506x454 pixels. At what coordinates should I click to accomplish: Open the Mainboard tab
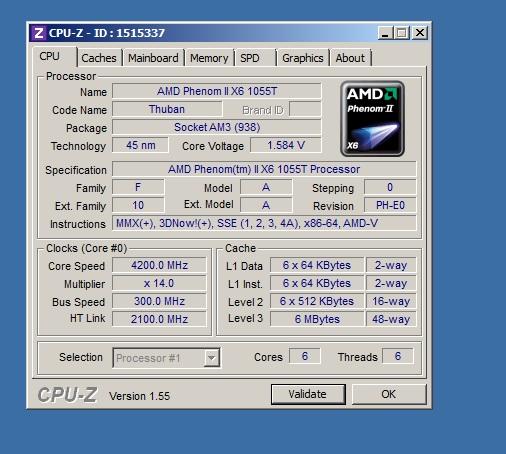[153, 58]
